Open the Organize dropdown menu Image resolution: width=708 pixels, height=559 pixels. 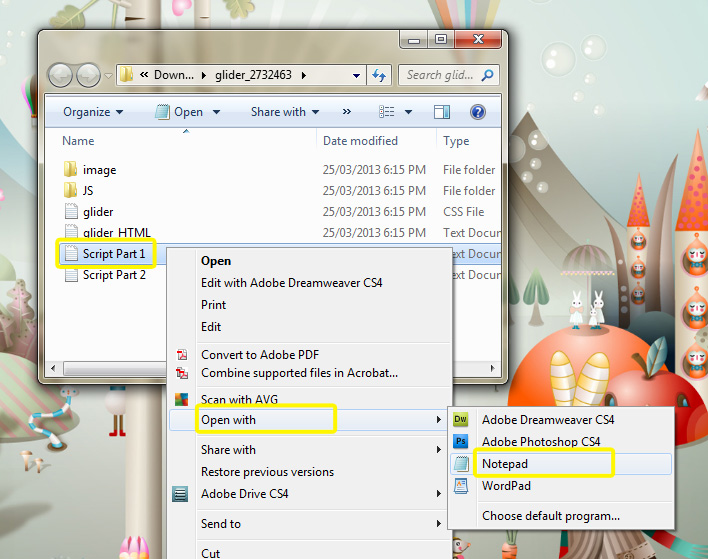(93, 112)
